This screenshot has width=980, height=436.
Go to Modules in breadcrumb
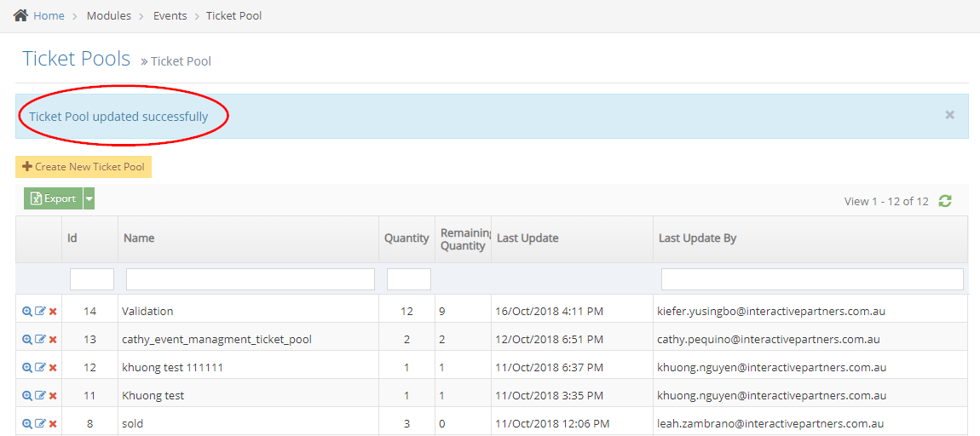(109, 16)
